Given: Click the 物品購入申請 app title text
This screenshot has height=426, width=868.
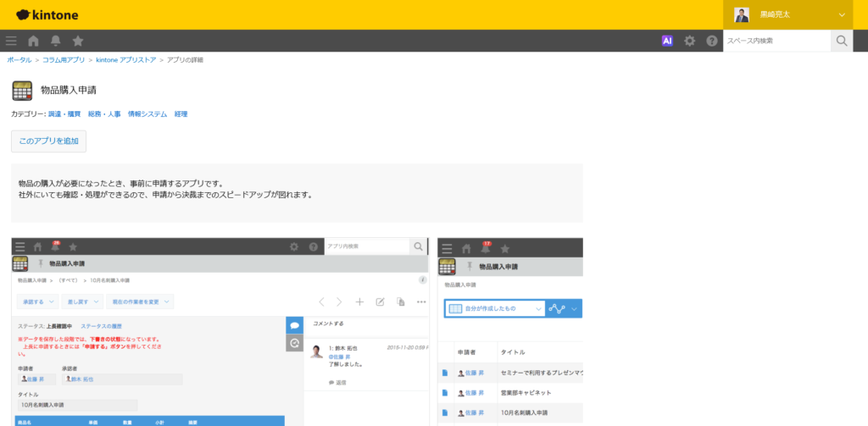Looking at the screenshot, I should point(69,90).
